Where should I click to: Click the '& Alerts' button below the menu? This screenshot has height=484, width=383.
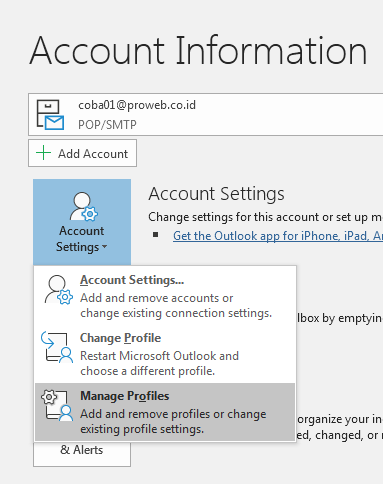coord(82,450)
